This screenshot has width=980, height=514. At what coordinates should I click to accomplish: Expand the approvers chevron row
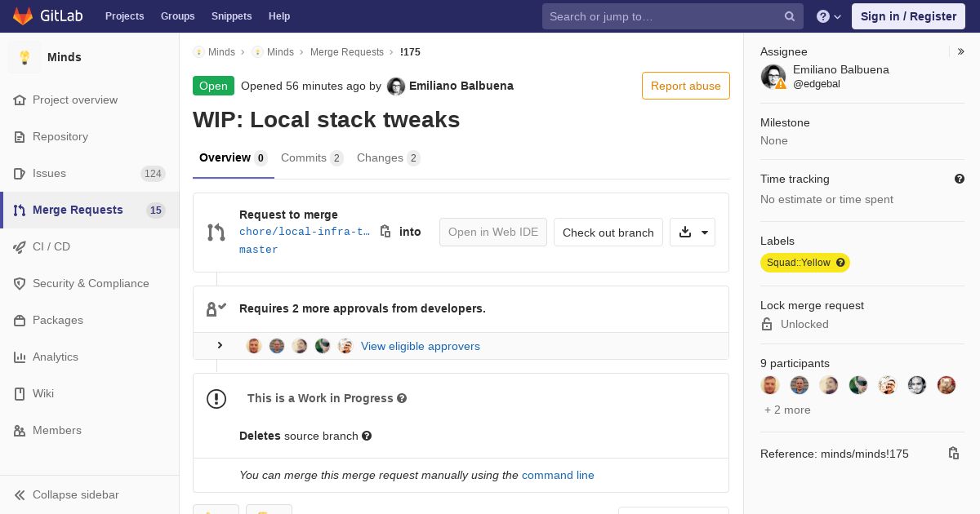[220, 346]
